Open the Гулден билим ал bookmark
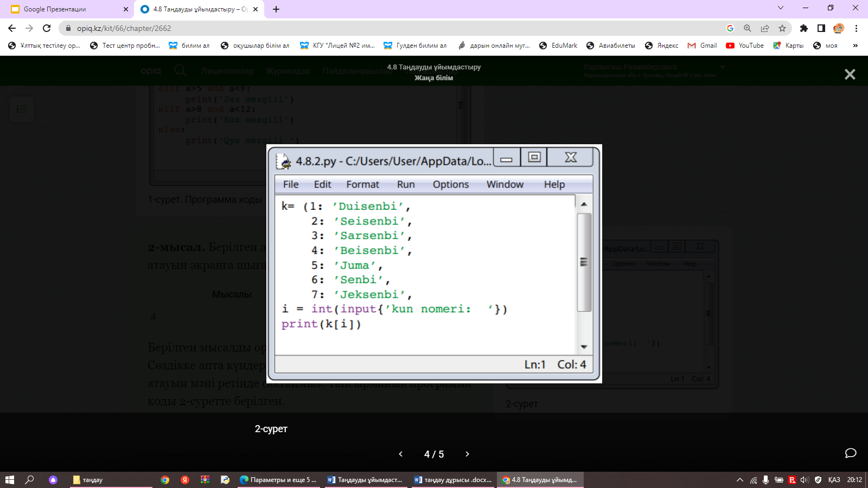This screenshot has width=868, height=488. 416,46
